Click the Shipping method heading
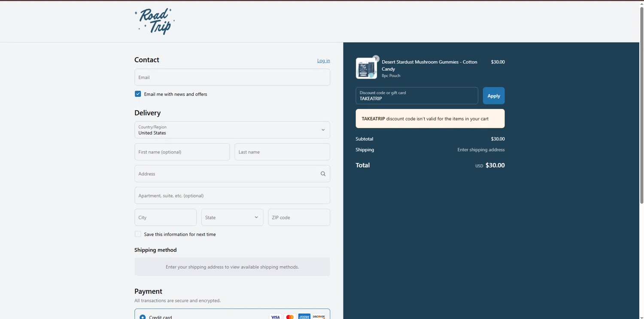The height and width of the screenshot is (319, 644). 155,250
